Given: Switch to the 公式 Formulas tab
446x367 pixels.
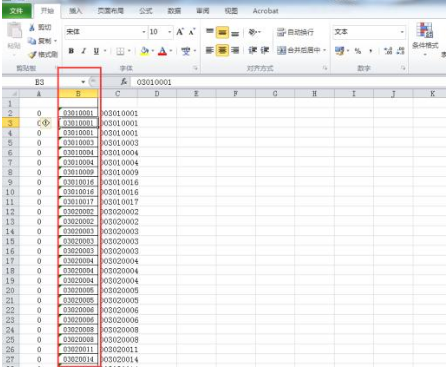Looking at the screenshot, I should point(146,11).
